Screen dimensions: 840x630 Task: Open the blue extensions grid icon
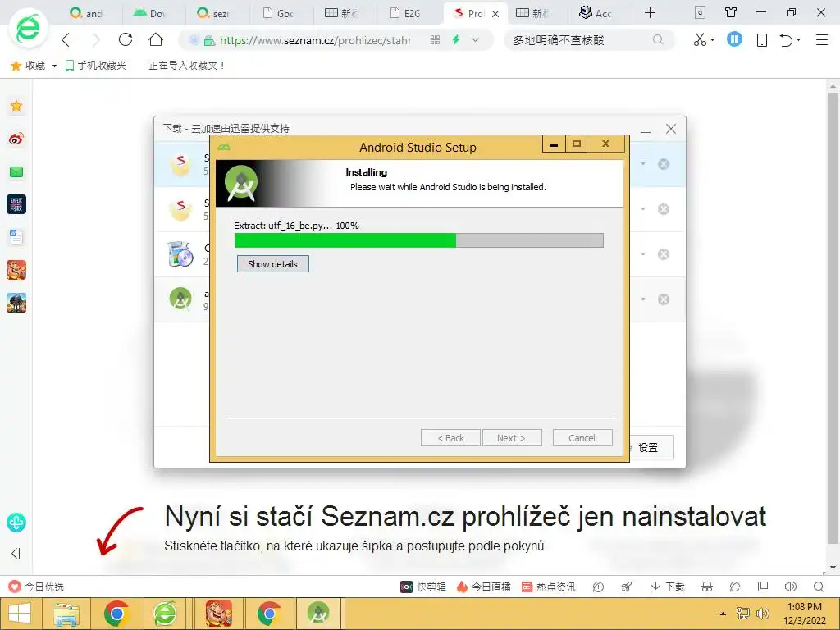734,39
